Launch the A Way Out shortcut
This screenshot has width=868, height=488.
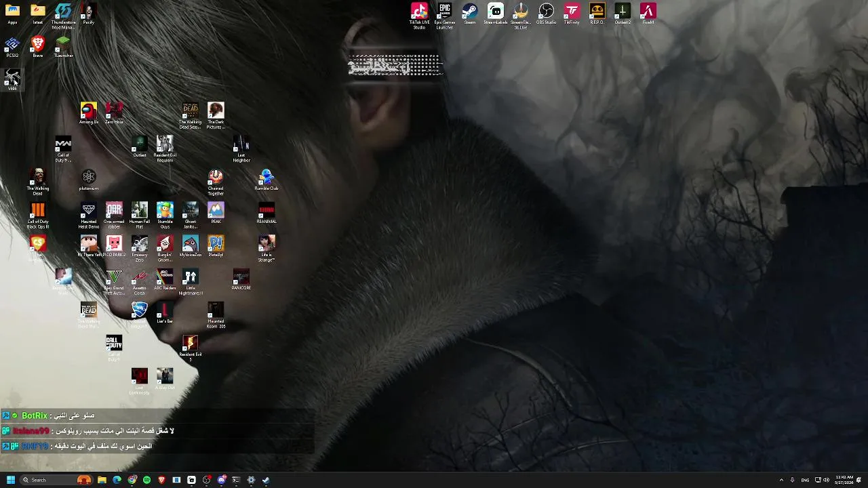(165, 379)
